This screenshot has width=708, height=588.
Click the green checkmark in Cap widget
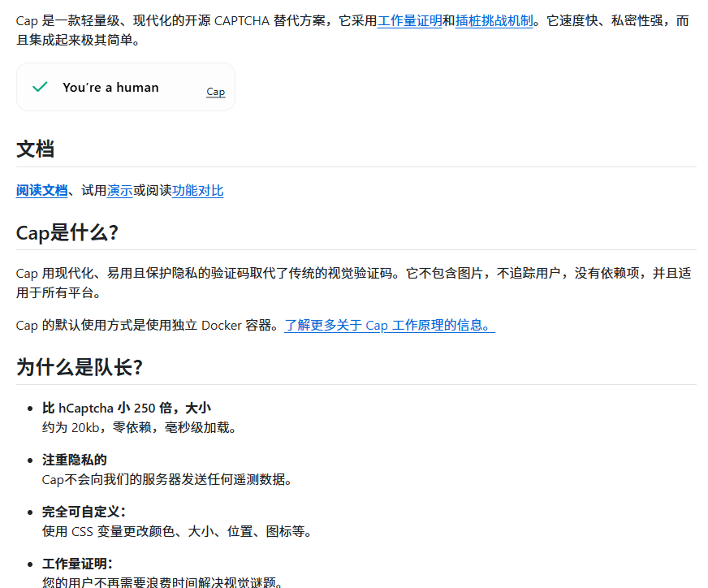40,87
